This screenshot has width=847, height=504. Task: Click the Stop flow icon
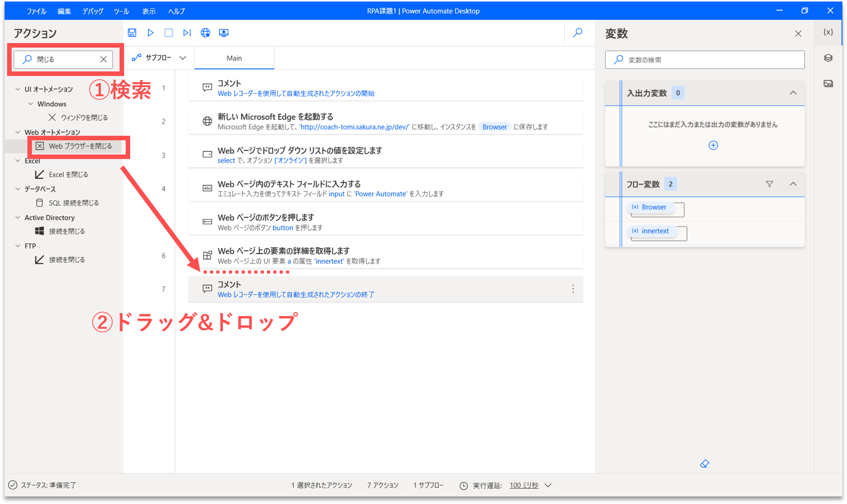(x=169, y=33)
